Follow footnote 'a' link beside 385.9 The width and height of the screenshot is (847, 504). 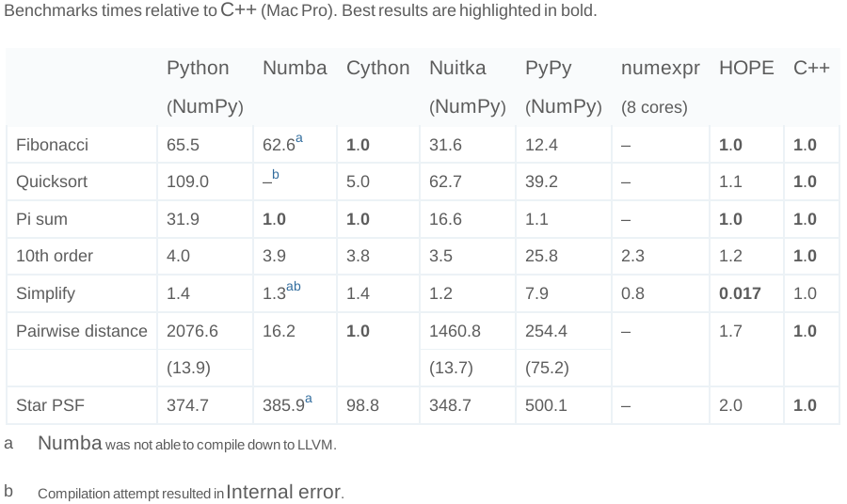(308, 400)
